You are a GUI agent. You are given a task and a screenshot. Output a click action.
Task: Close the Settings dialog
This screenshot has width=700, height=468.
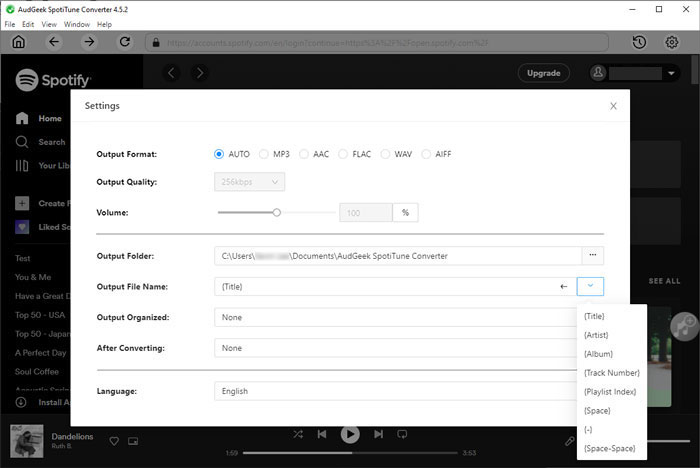[x=613, y=106]
